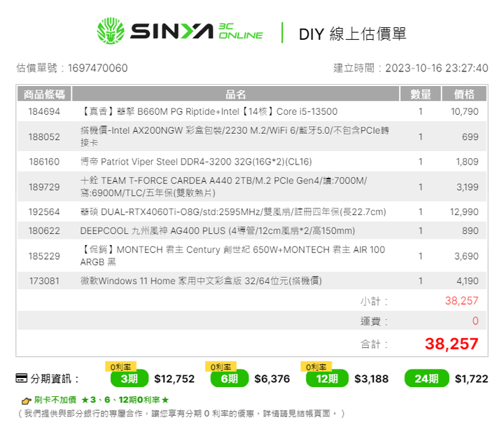Viewport: 504px width, 434px height.
Task: Click the pointing hand icon before 刷卡不加價
Action: pyautogui.click(x=26, y=400)
